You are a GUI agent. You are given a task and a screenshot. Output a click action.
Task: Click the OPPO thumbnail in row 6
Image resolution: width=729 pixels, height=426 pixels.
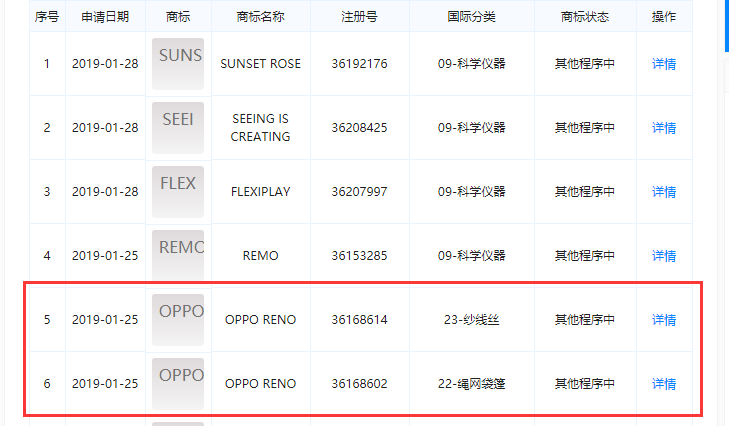pos(178,384)
